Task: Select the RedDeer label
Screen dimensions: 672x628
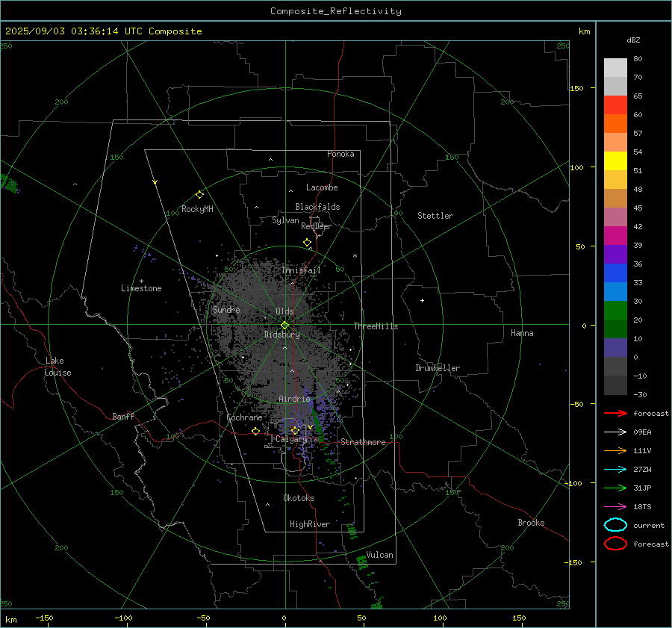Action: click(317, 226)
